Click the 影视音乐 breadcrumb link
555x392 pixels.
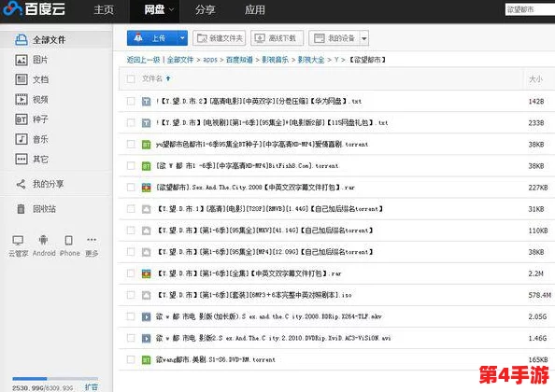[275, 60]
